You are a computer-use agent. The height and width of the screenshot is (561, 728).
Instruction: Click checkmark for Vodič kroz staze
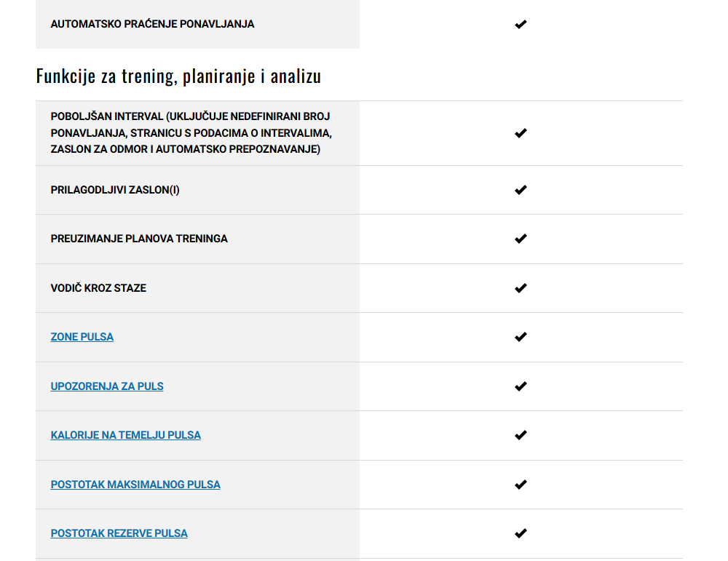[x=521, y=288]
